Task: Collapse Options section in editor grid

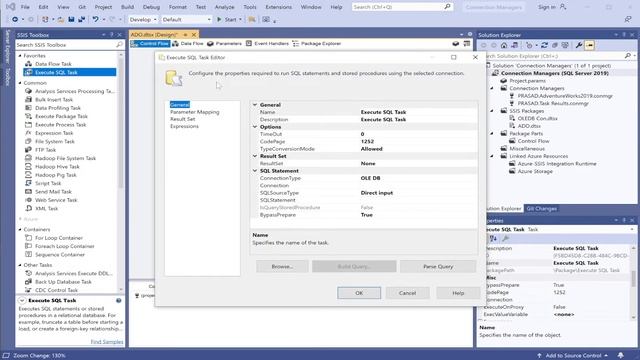Action: tap(255, 127)
